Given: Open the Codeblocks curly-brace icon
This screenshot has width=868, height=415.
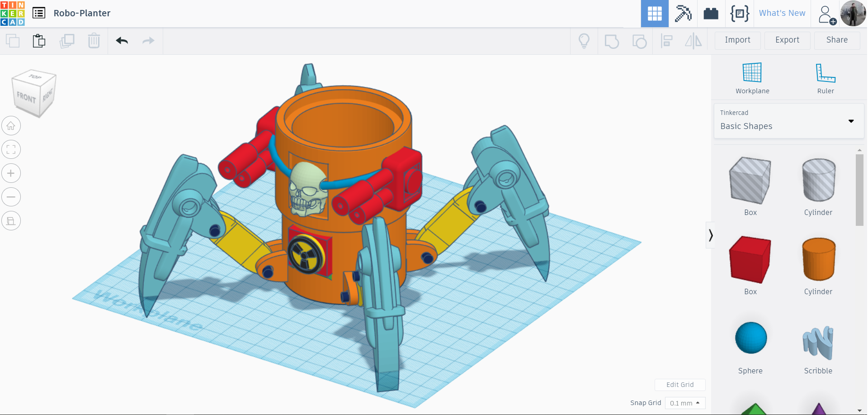Looking at the screenshot, I should point(740,14).
